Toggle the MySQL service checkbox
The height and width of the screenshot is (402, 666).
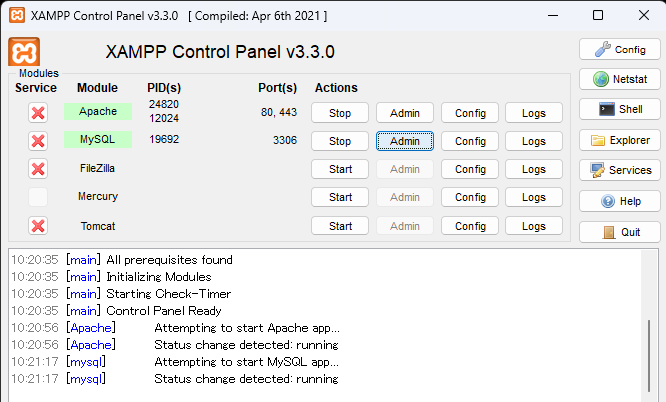point(38,141)
